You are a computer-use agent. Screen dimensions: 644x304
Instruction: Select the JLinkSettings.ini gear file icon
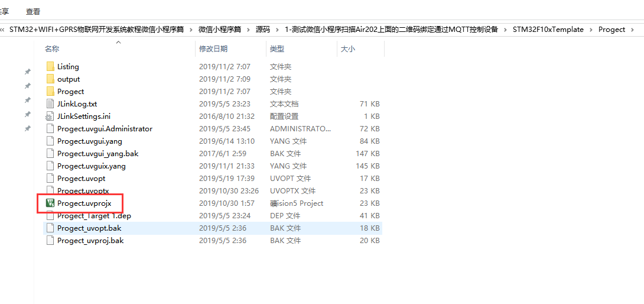pos(50,117)
